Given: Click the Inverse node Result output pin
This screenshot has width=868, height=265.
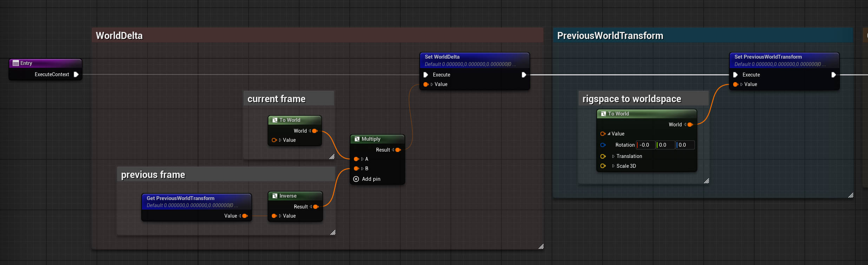Looking at the screenshot, I should pos(316,207).
